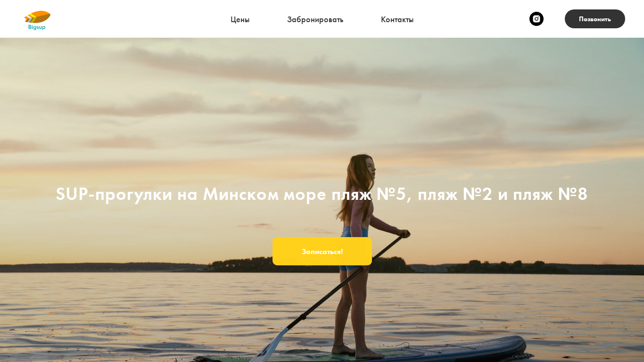This screenshot has width=644, height=362.
Task: Click the Bigsup surfboard logo
Action: point(37,17)
